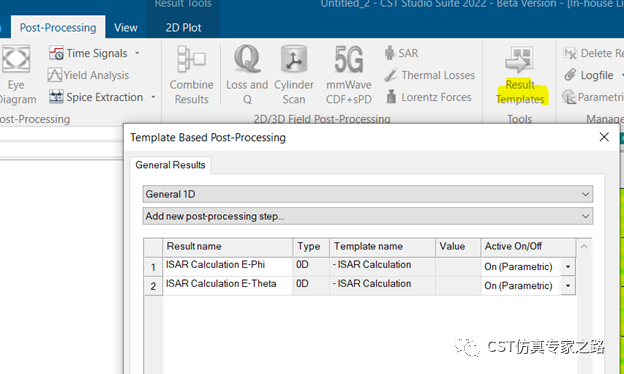This screenshot has width=624, height=374.
Task: Click the SAR icon
Action: coord(390,53)
